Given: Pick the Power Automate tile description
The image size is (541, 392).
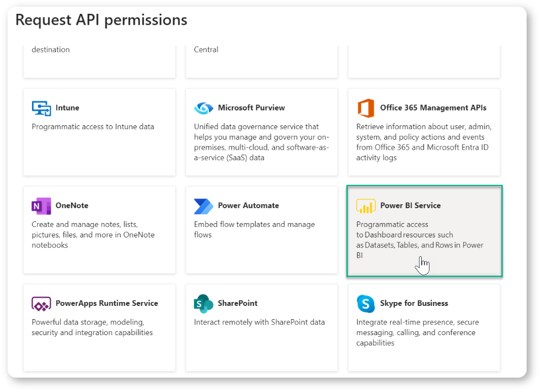Looking at the screenshot, I should (x=254, y=230).
